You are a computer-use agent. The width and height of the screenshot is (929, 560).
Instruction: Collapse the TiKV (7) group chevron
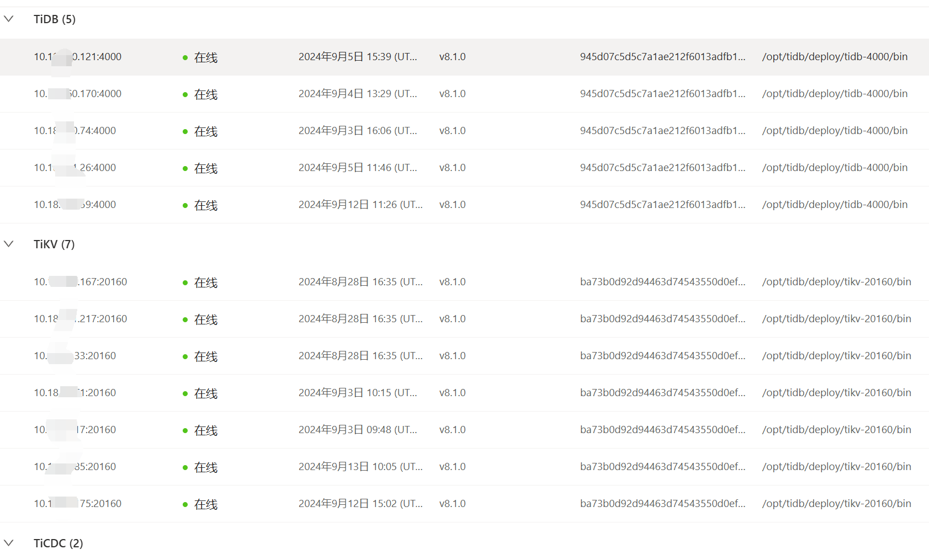tap(9, 244)
